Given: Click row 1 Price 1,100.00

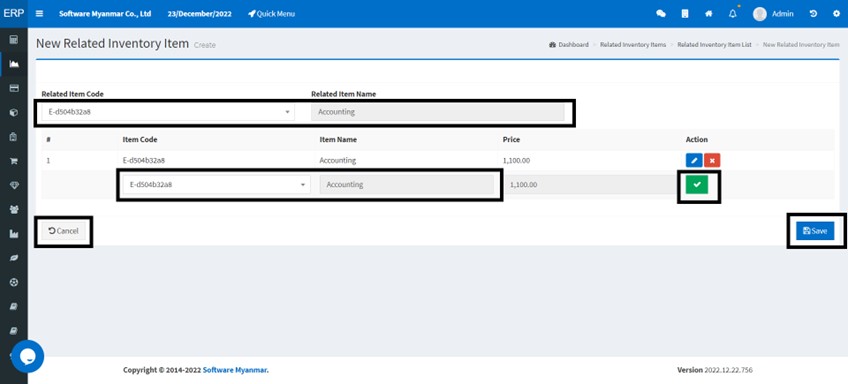Looking at the screenshot, I should point(516,161).
